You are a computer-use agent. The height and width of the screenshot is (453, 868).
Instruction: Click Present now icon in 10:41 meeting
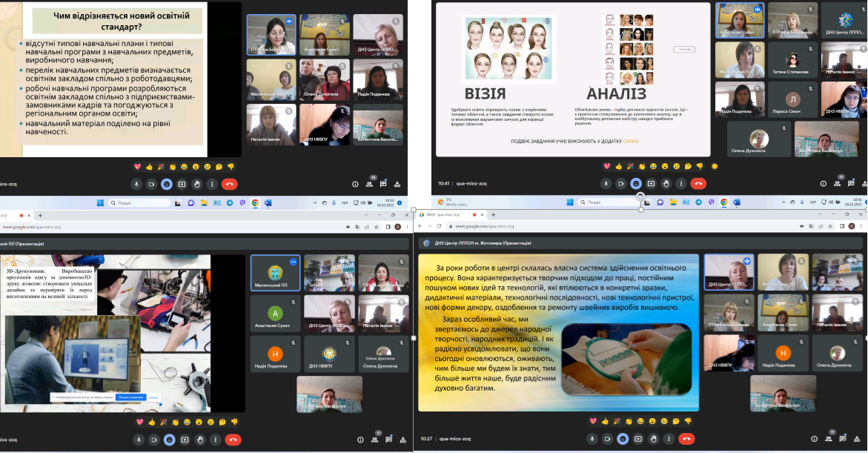click(651, 183)
